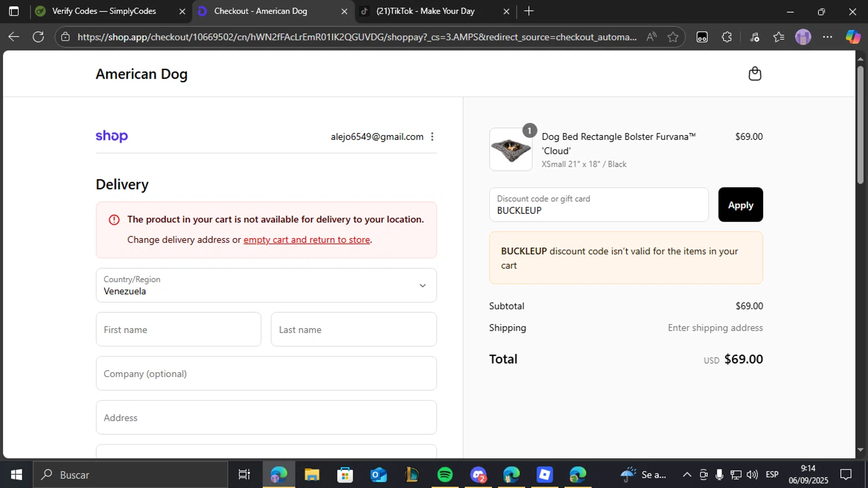The width and height of the screenshot is (868, 488).
Task: Close the Verify Codes SimplyCodes tab
Action: (182, 11)
